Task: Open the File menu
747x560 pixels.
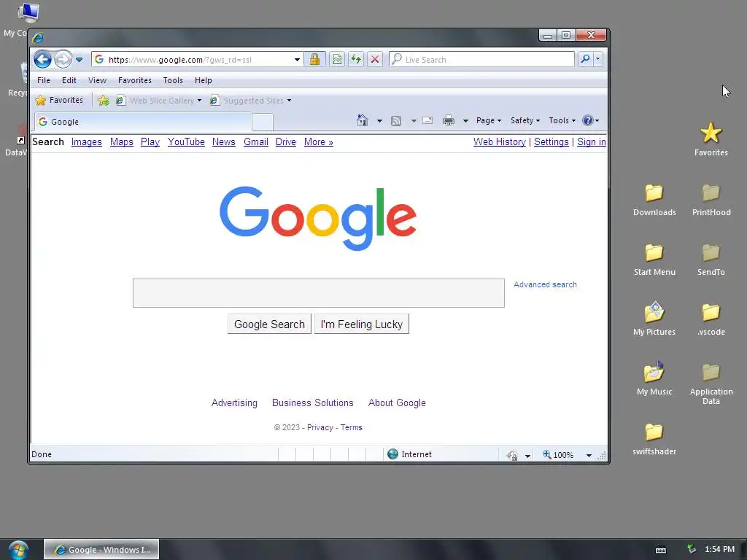Action: [43, 80]
